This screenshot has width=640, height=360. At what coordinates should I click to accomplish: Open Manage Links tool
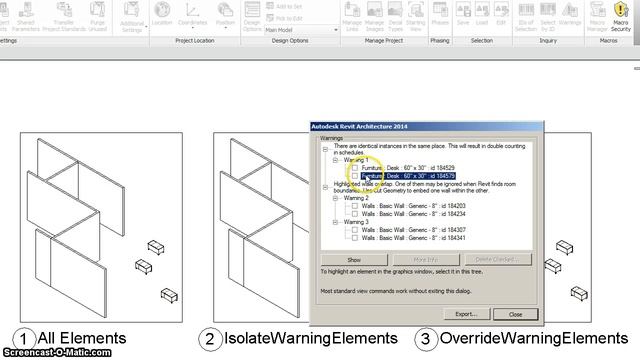(352, 16)
